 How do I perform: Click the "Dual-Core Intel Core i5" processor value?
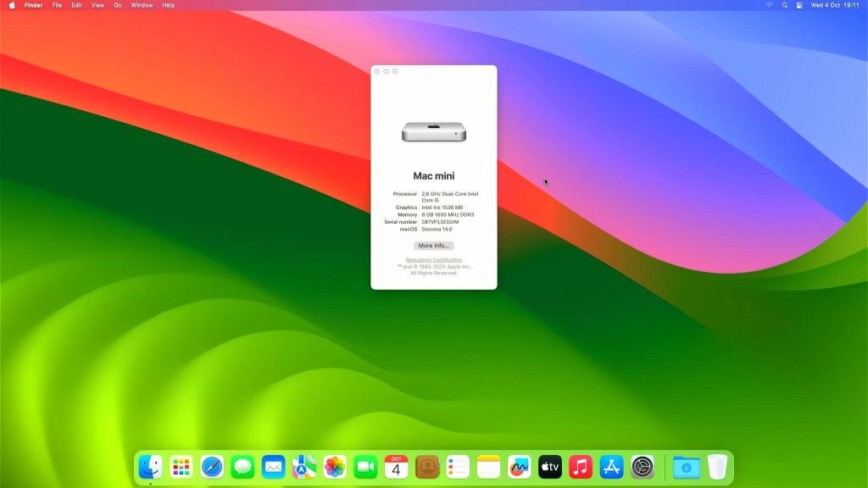coord(449,197)
